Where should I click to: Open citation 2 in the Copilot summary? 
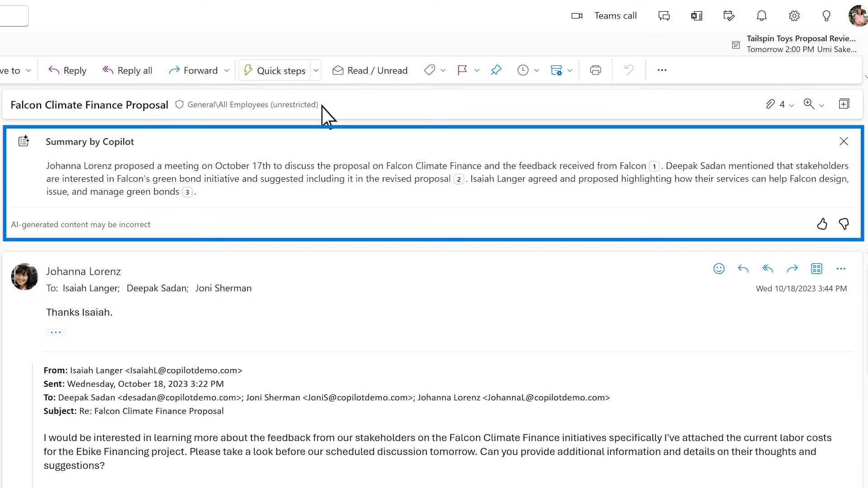(458, 179)
